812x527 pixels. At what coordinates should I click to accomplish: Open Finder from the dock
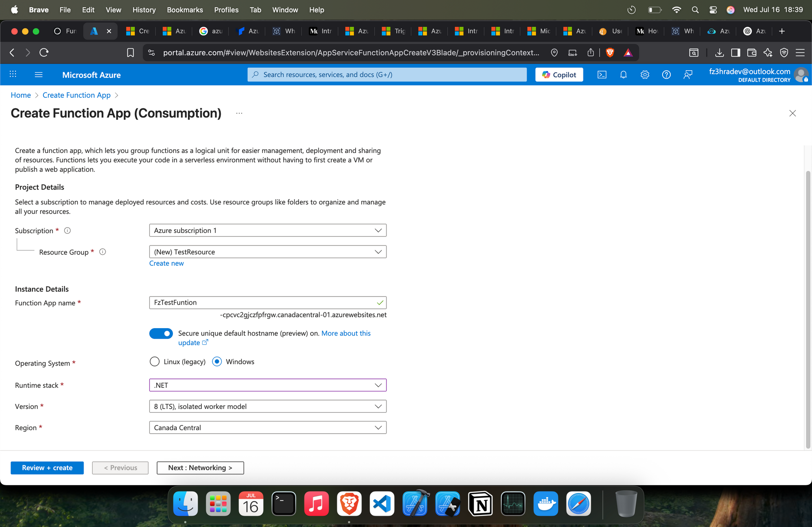(186, 503)
